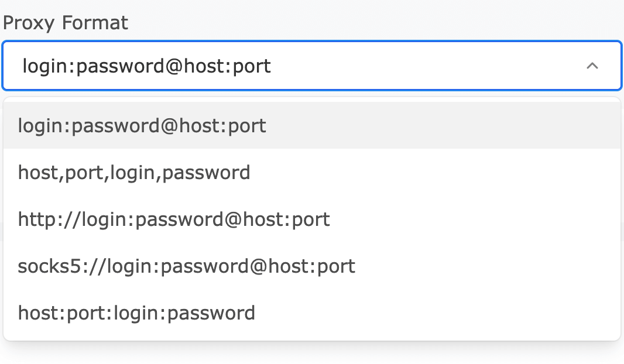Viewport: 624px width, 364px height.
Task: Click the last entry in the format list
Action: 136,313
